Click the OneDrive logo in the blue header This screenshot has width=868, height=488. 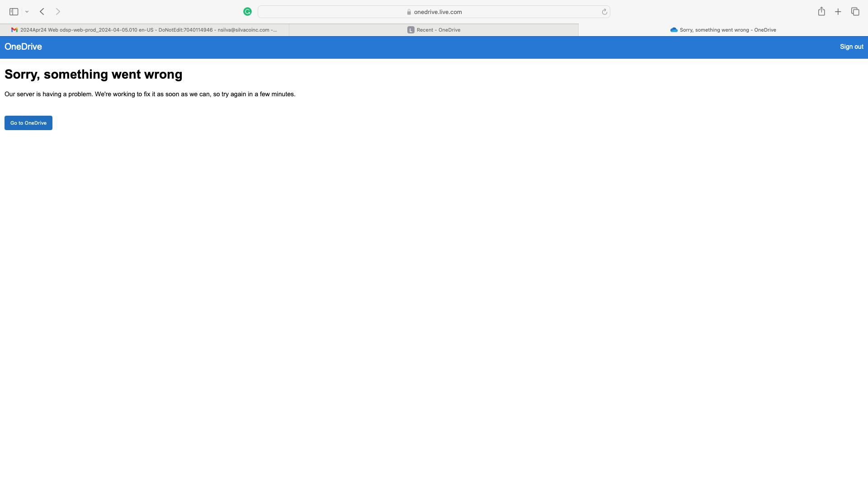tap(23, 47)
